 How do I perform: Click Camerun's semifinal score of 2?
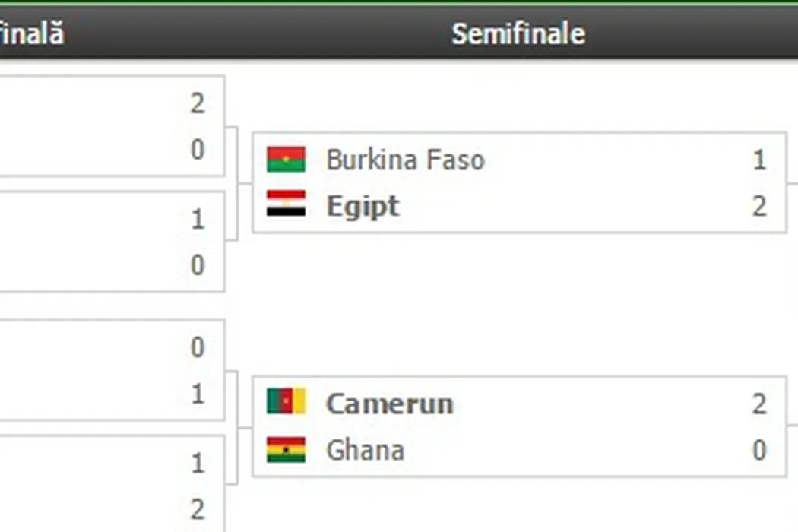click(x=758, y=404)
